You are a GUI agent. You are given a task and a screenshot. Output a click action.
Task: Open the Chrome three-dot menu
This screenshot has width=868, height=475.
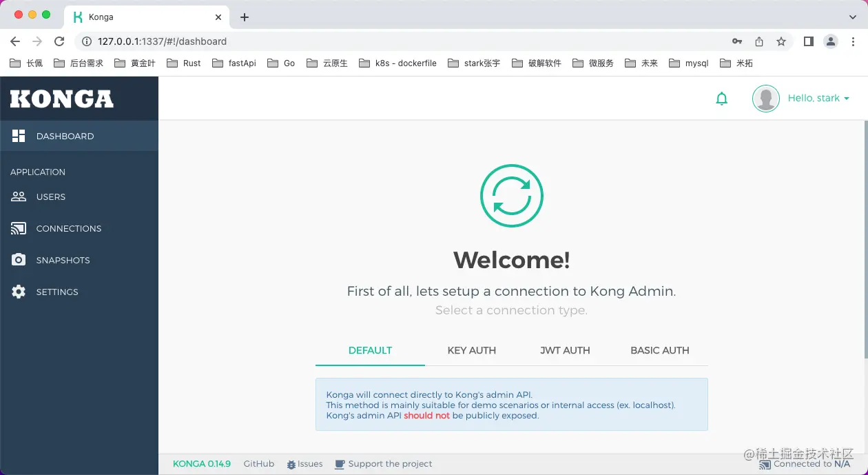tap(853, 41)
